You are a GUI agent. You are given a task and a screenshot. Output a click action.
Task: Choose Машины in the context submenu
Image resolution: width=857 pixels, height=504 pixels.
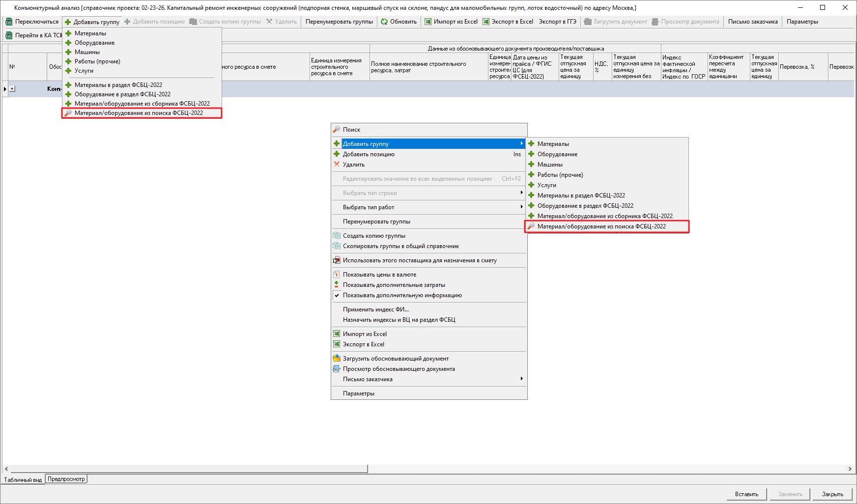pyautogui.click(x=607, y=165)
